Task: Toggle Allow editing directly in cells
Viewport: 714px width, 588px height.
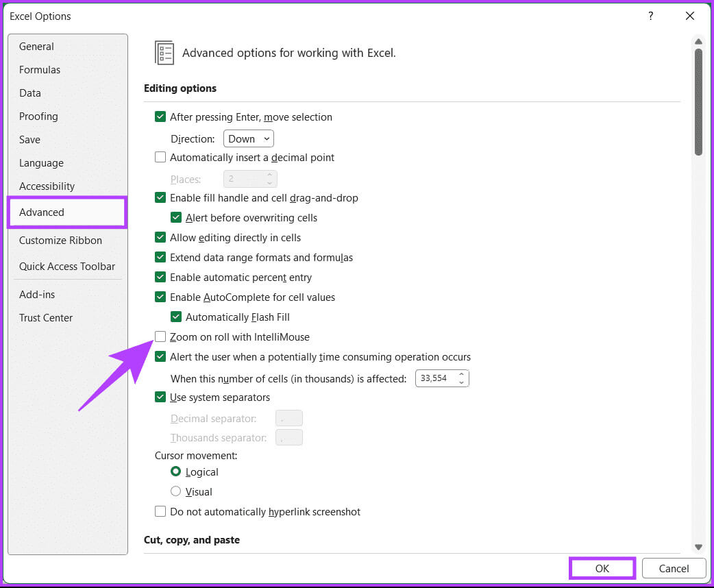Action: pyautogui.click(x=160, y=237)
